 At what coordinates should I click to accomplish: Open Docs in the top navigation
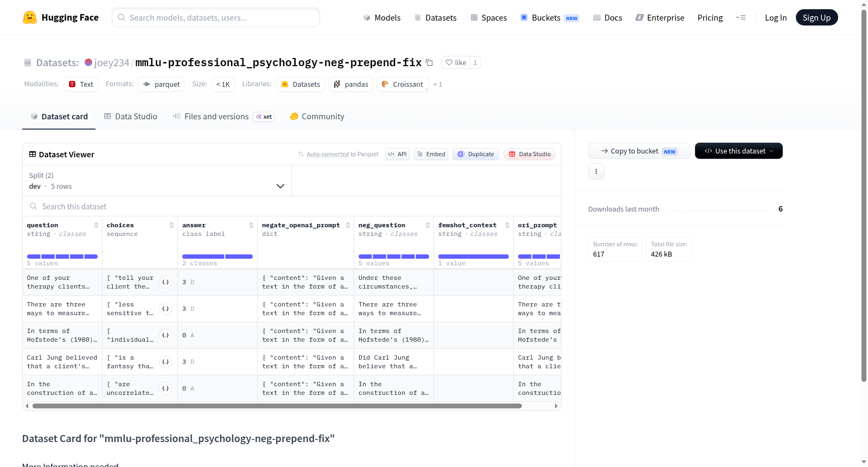pyautogui.click(x=608, y=17)
